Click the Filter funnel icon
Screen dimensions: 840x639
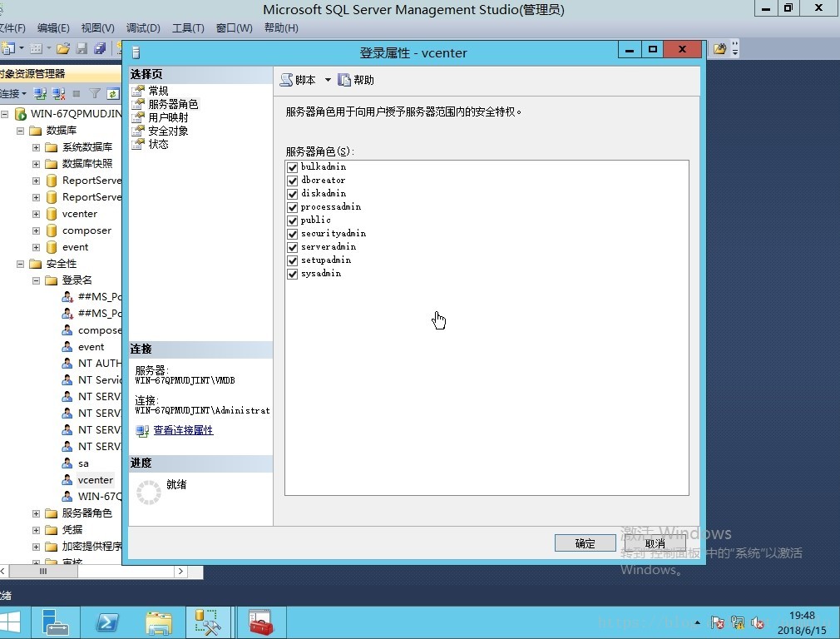coord(95,94)
